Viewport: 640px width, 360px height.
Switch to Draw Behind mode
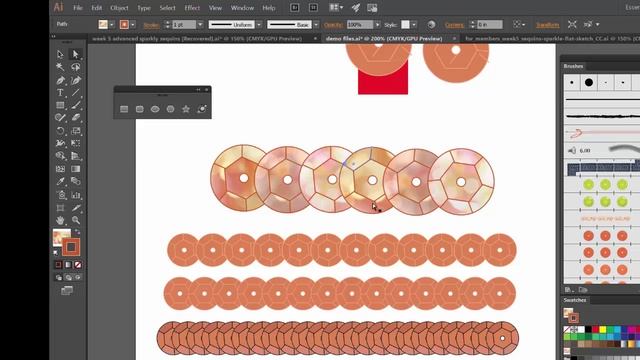coord(68,278)
